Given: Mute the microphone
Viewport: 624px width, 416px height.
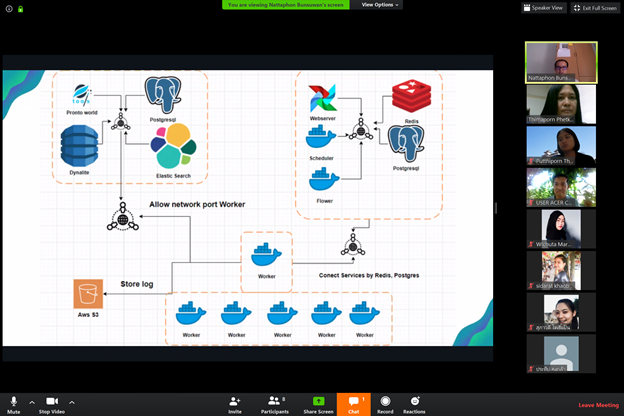Looking at the screenshot, I should [x=14, y=401].
